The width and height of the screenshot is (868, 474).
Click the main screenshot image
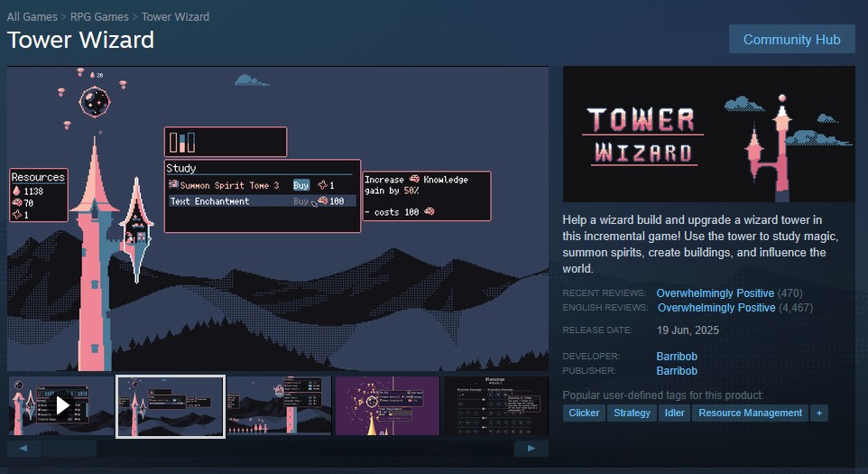278,218
